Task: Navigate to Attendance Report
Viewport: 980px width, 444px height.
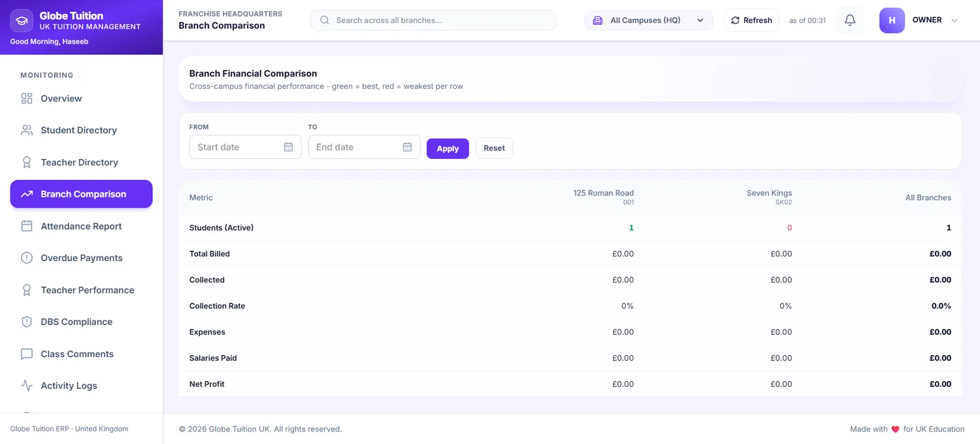Action: point(82,226)
